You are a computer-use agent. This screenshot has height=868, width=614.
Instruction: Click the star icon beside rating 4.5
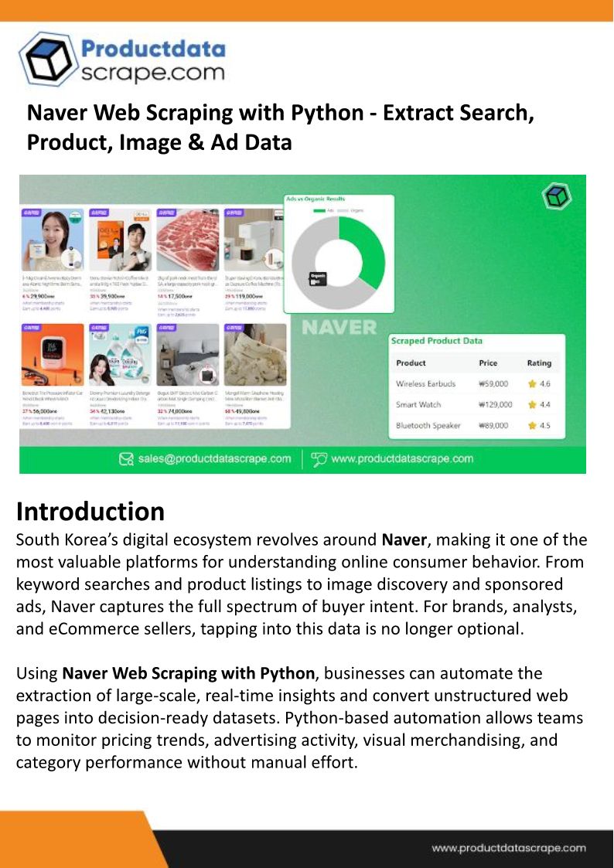[532, 426]
